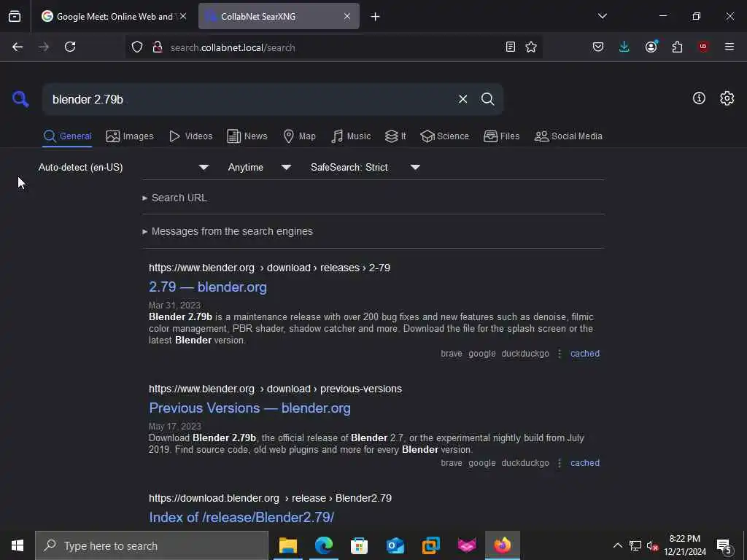Open the 2.79 — blender.org result
The image size is (747, 560).
pyautogui.click(x=208, y=287)
